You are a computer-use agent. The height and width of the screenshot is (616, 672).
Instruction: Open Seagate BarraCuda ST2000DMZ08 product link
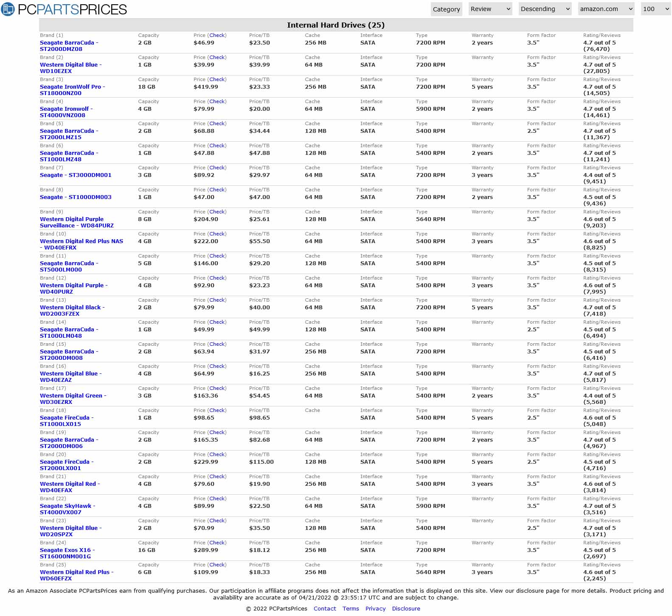(69, 46)
